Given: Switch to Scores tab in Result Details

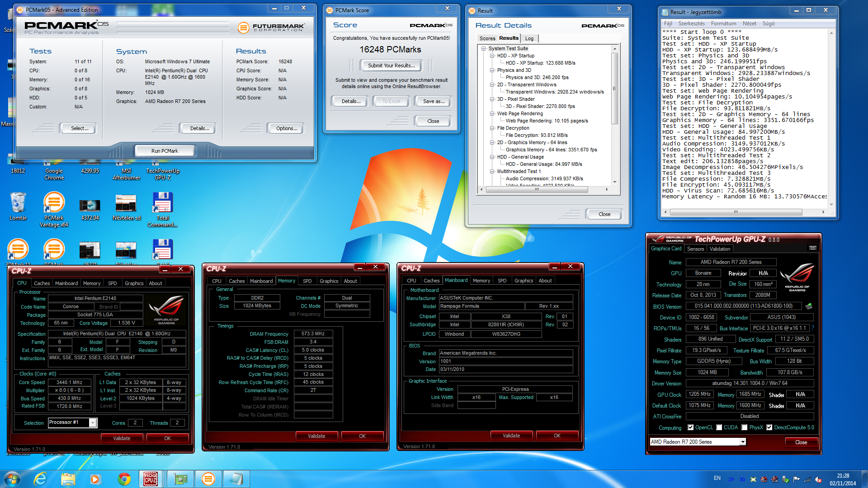Looking at the screenshot, I should click(487, 38).
